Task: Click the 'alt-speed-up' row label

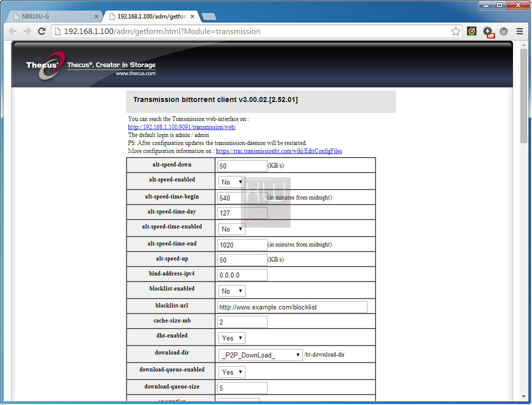Action: [171, 258]
